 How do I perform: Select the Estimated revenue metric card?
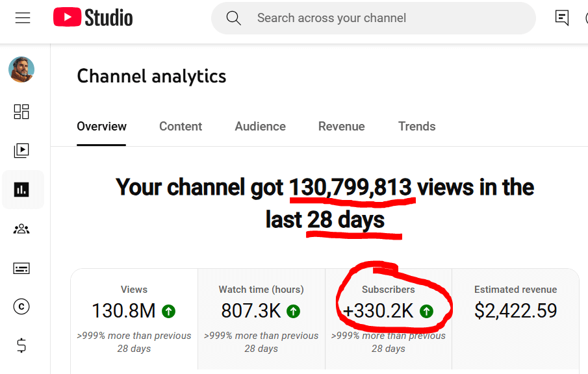click(515, 318)
